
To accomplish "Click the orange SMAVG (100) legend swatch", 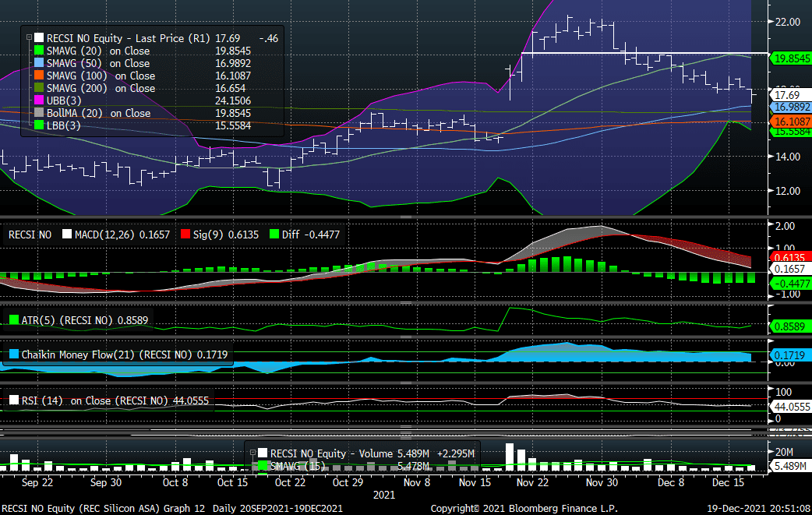I will tap(39, 75).
